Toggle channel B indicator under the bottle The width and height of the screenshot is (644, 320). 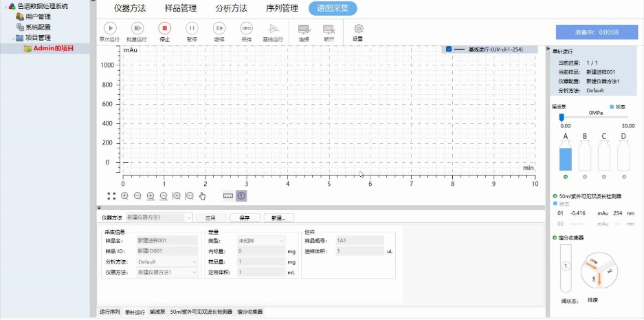[x=585, y=177]
